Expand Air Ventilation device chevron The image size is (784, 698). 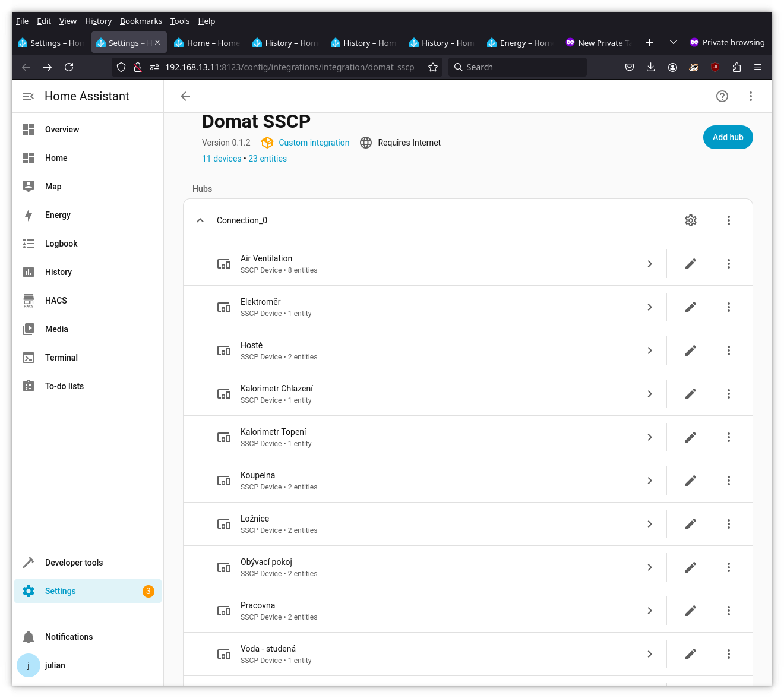pos(650,264)
